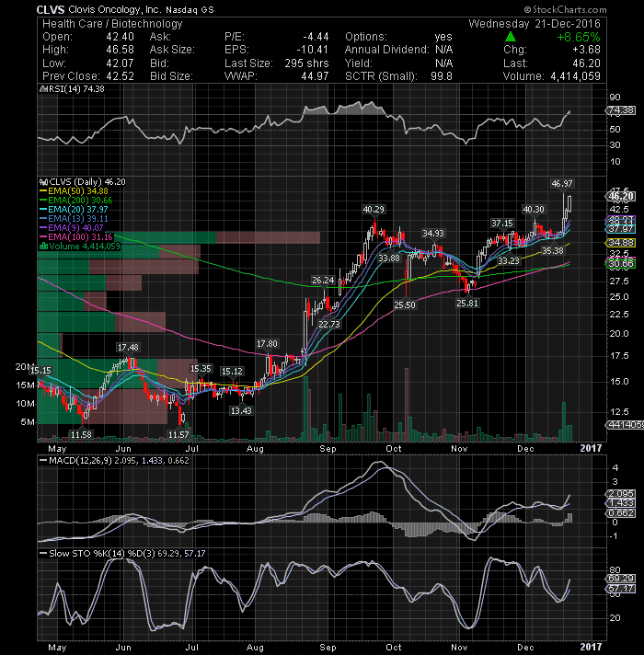Click the 0.662 MACD histogram axis tag
Screen dimensions: 644x655
(x=621, y=513)
